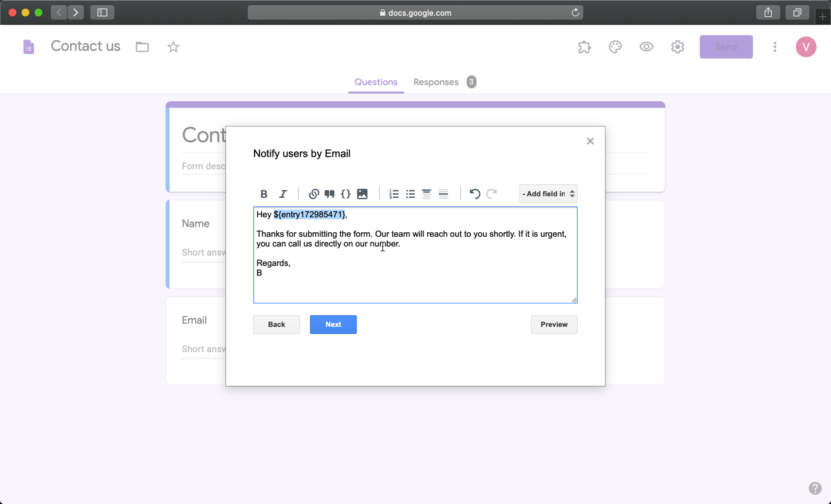Insert an image into the email body
Screen dimensions: 831x504
[362, 193]
